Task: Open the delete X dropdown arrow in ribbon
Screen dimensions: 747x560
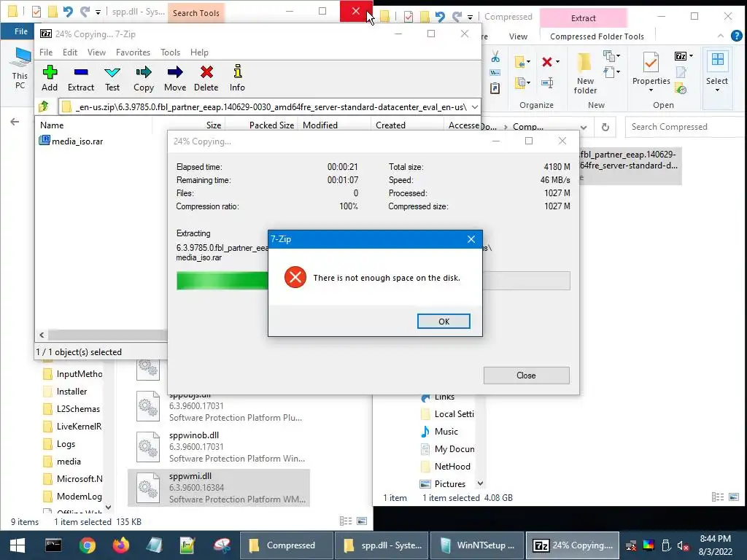Action: pos(557,61)
